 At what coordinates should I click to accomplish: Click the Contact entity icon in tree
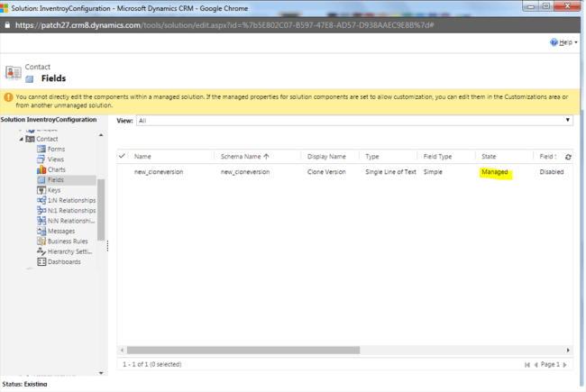[30, 139]
